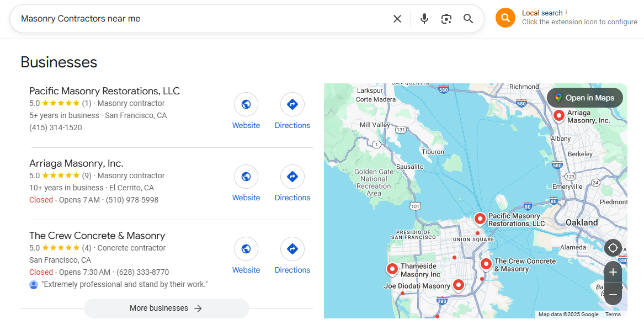Zoom in on the map
This screenshot has width=644, height=330.
(613, 272)
